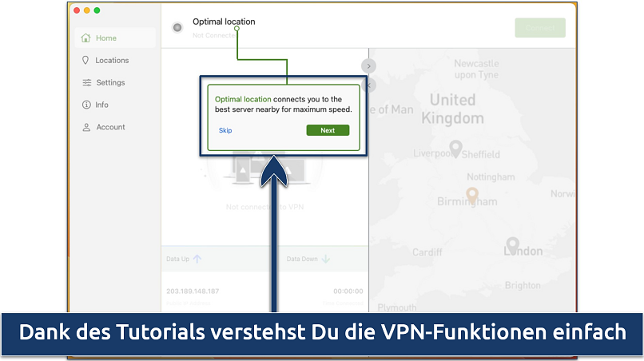Click the Account person icon

pyautogui.click(x=86, y=127)
